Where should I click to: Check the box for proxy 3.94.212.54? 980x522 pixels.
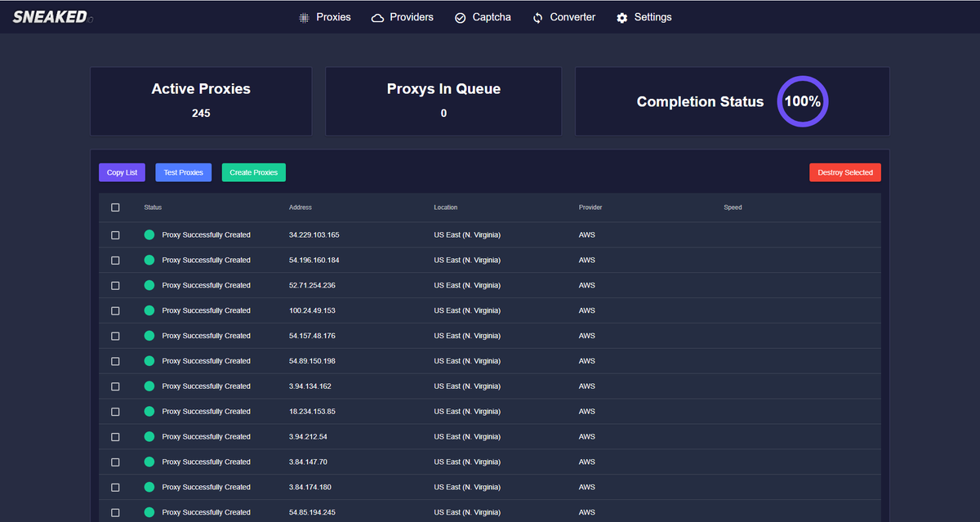pos(115,437)
